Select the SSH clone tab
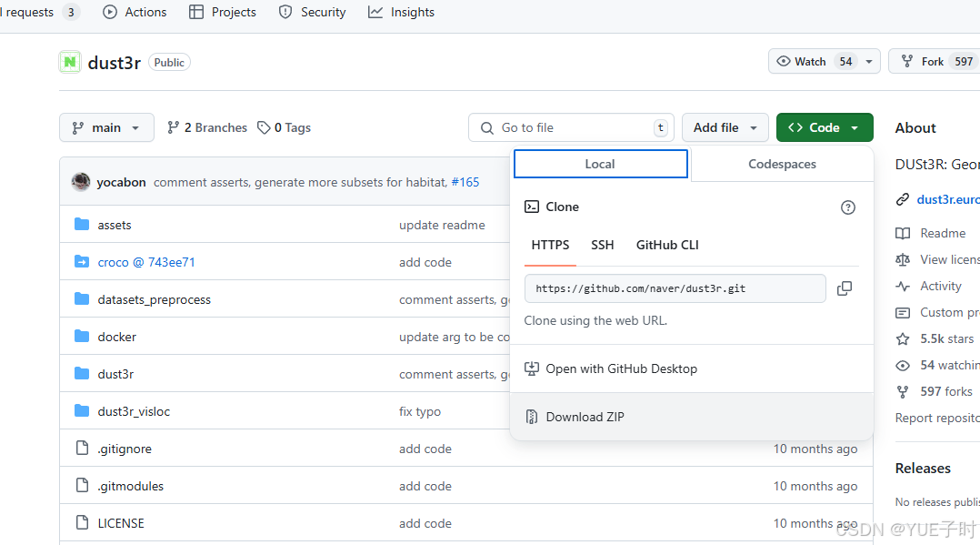The width and height of the screenshot is (980, 545). [602, 245]
